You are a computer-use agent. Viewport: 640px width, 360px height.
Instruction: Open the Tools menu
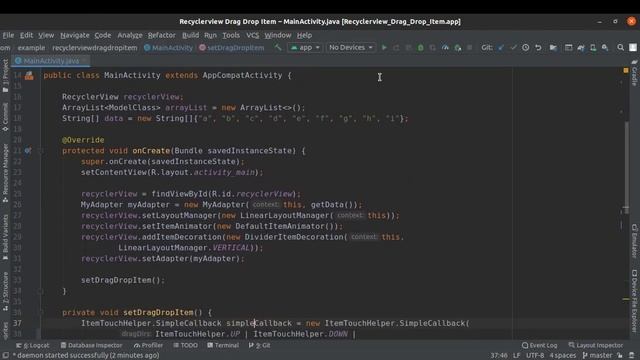[231, 36]
